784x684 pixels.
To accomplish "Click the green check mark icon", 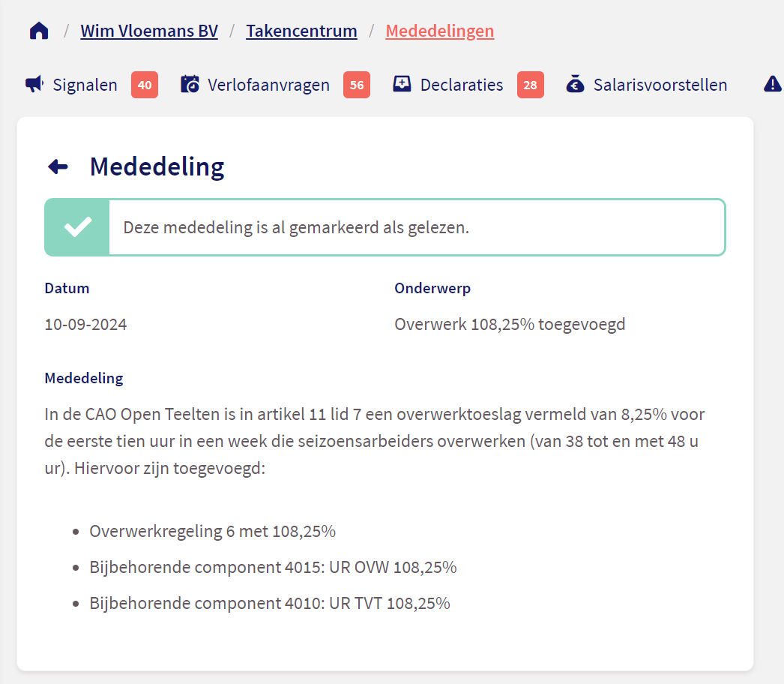I will (77, 227).
